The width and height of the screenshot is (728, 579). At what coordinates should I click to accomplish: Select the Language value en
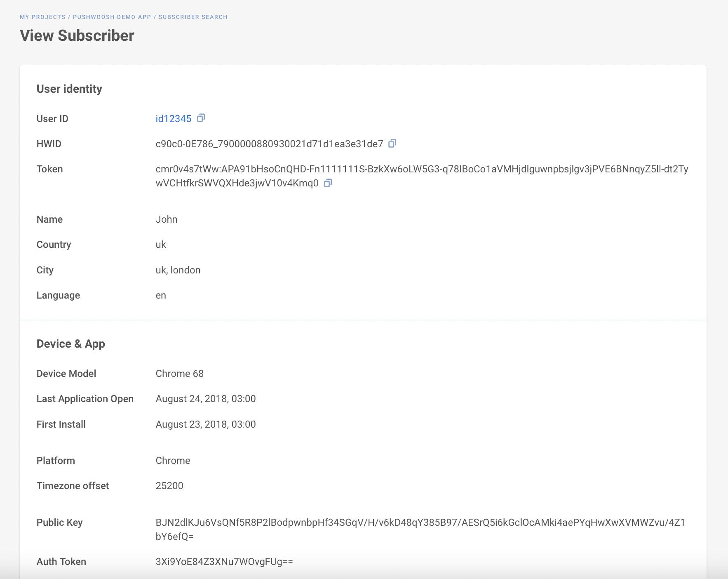click(161, 295)
